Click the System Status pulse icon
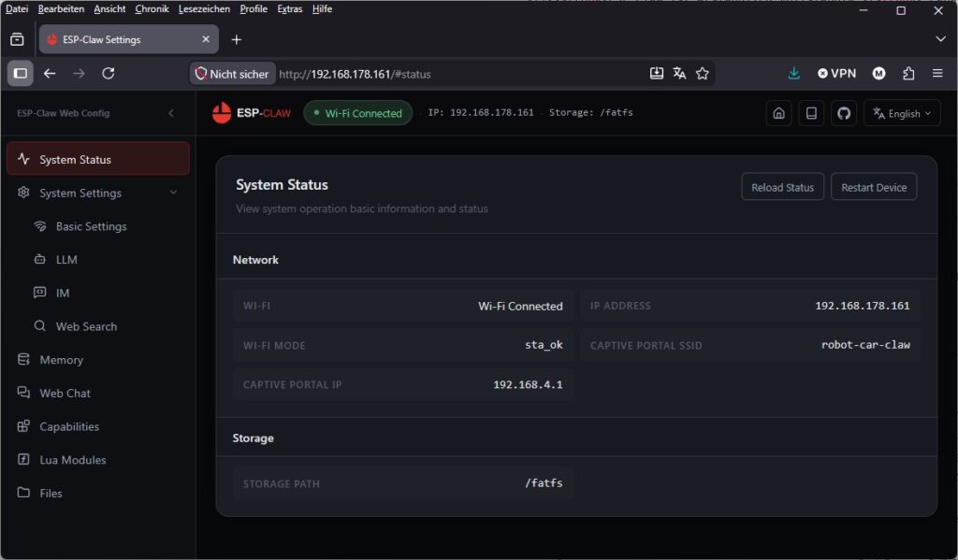This screenshot has width=958, height=560. pyautogui.click(x=23, y=159)
